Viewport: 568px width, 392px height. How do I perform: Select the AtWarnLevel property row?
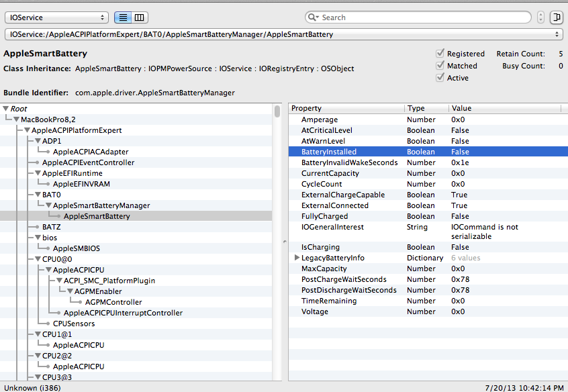click(428, 141)
